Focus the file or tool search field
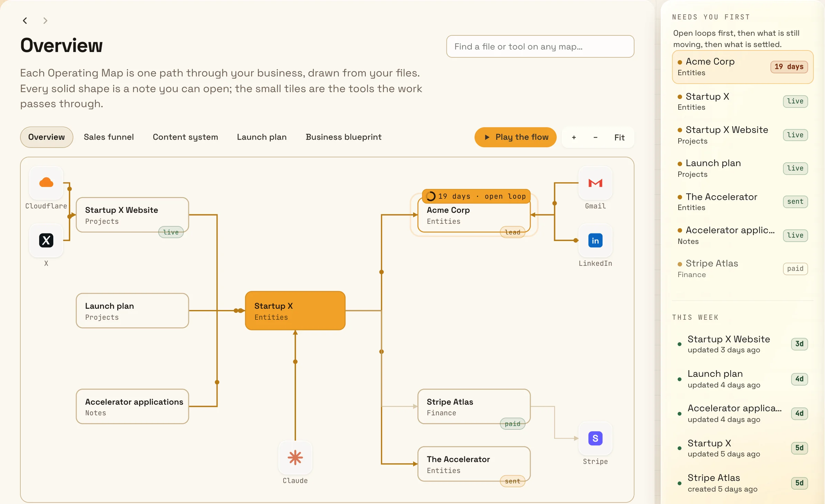825x504 pixels. pos(540,46)
